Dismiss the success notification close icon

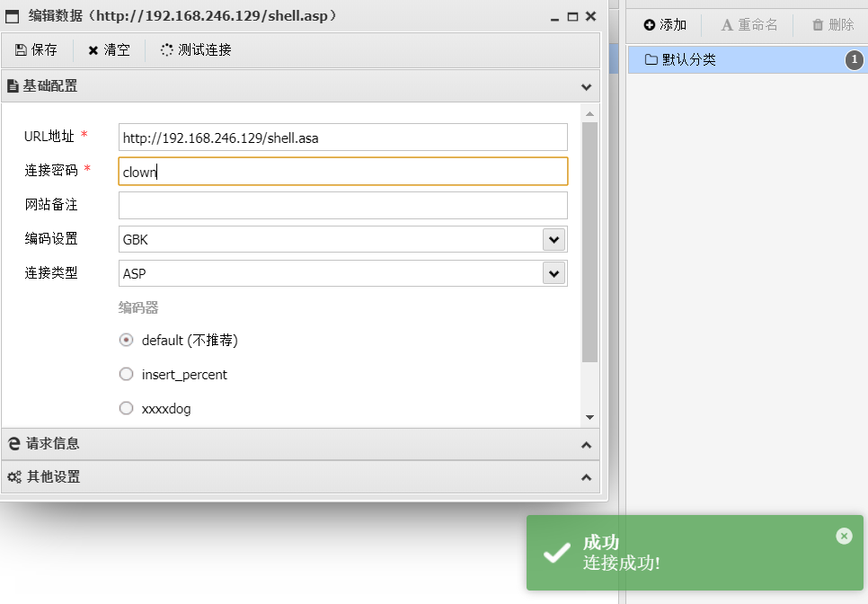pos(844,536)
